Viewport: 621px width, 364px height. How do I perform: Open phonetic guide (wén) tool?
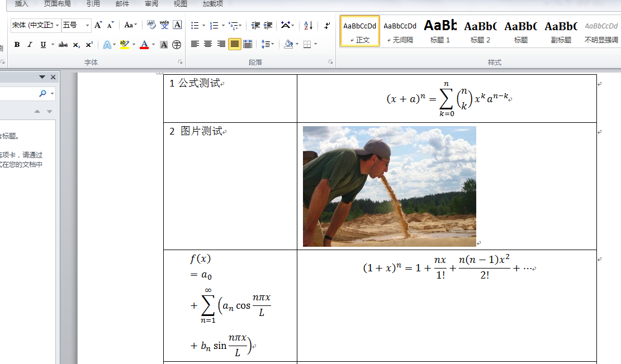tap(164, 25)
